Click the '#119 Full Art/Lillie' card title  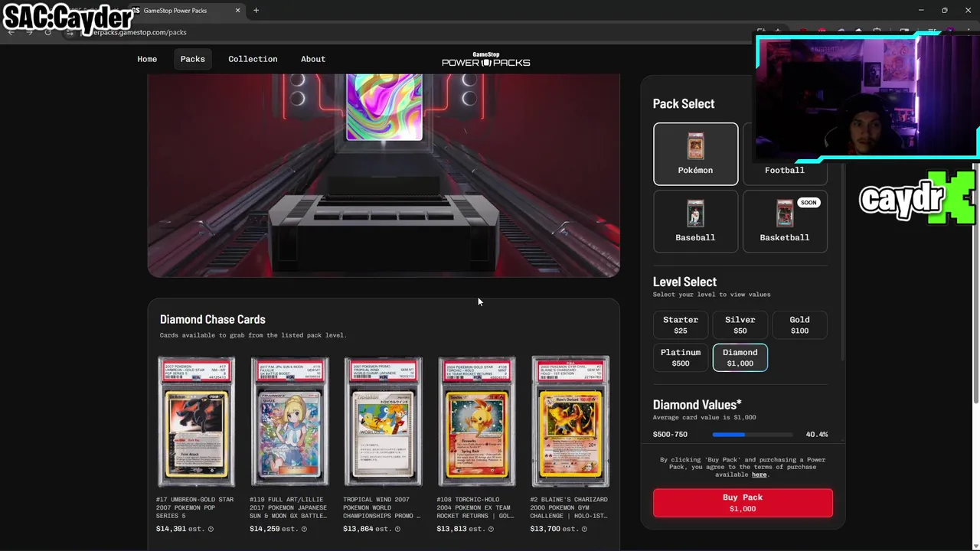(288, 507)
